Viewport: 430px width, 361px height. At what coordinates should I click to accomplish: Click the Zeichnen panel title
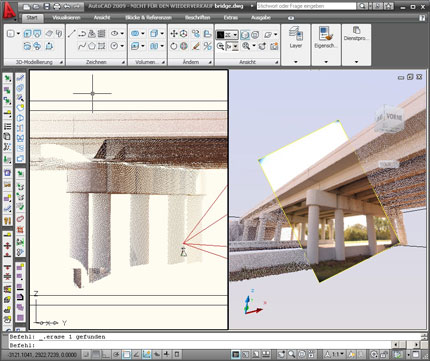point(96,62)
